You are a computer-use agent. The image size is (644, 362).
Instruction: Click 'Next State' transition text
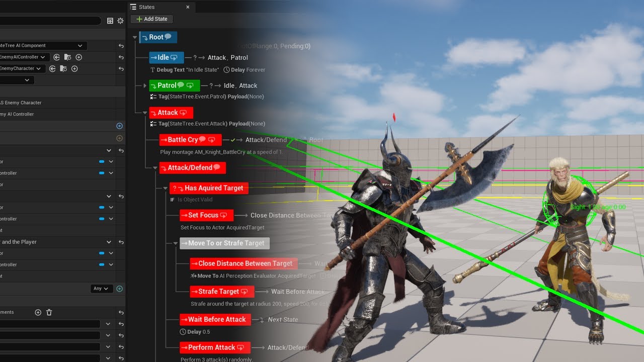[x=283, y=320]
